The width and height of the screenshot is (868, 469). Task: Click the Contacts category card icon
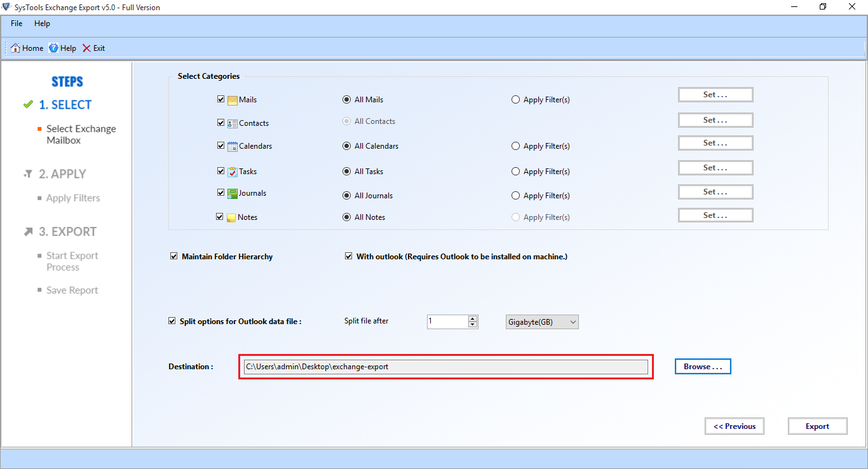coord(233,123)
